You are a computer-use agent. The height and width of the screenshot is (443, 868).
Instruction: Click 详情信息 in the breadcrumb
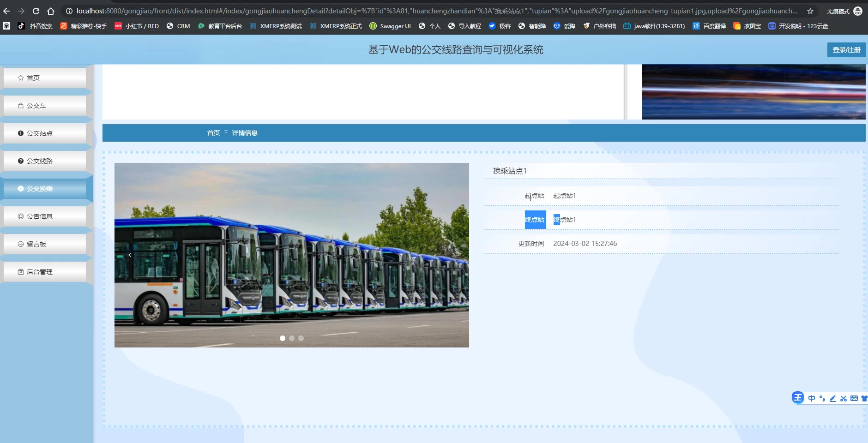pyautogui.click(x=245, y=133)
